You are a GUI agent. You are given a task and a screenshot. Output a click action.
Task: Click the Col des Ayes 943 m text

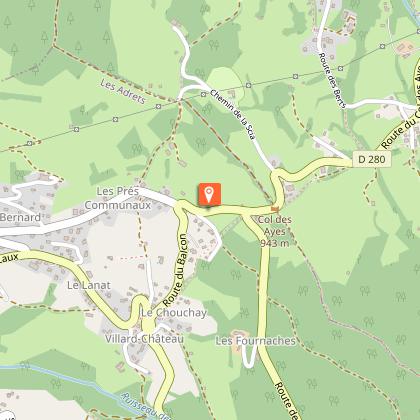point(275,231)
